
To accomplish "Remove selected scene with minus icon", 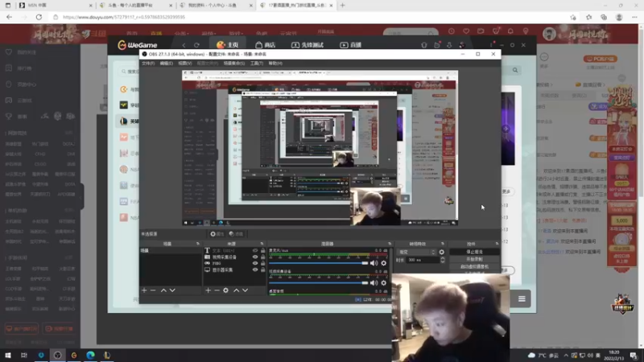I will (153, 290).
